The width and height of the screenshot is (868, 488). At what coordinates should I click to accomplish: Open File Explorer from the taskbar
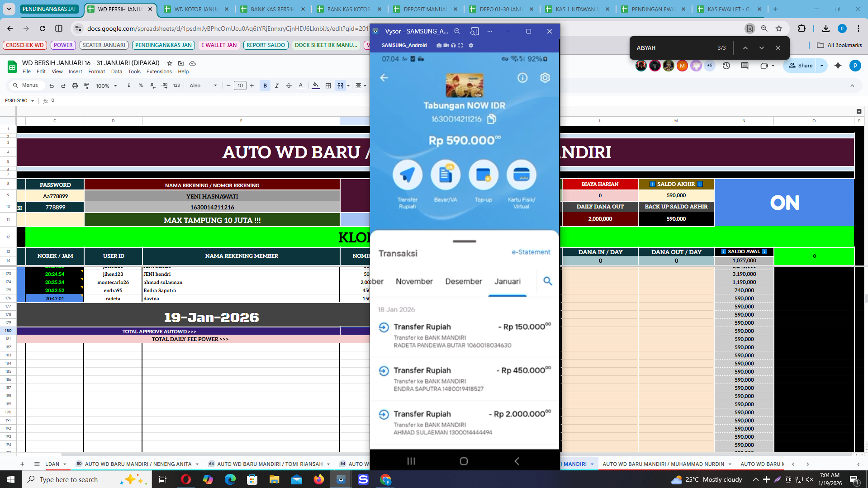click(275, 479)
